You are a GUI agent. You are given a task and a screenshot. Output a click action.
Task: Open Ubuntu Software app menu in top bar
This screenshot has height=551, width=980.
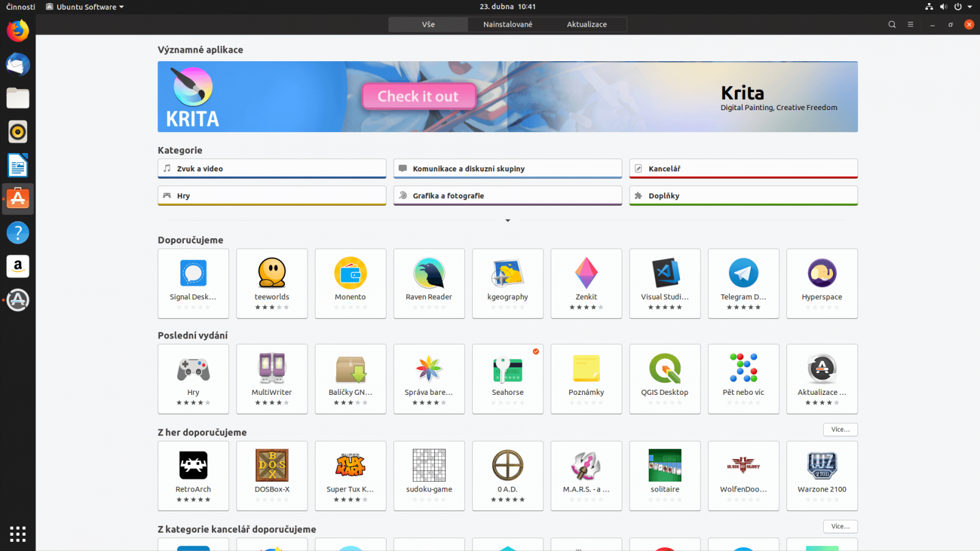point(85,7)
